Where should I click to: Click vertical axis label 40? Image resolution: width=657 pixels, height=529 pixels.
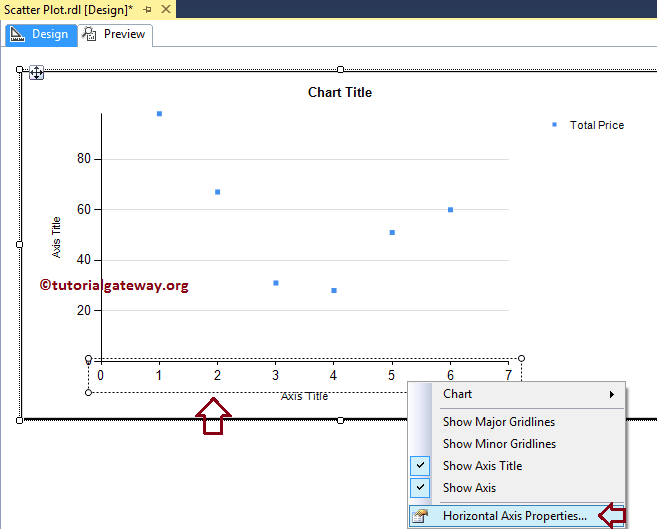pos(84,260)
